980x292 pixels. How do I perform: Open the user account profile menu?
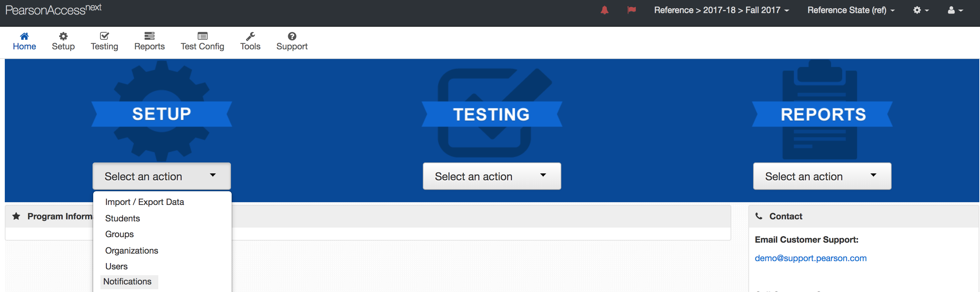pyautogui.click(x=955, y=10)
